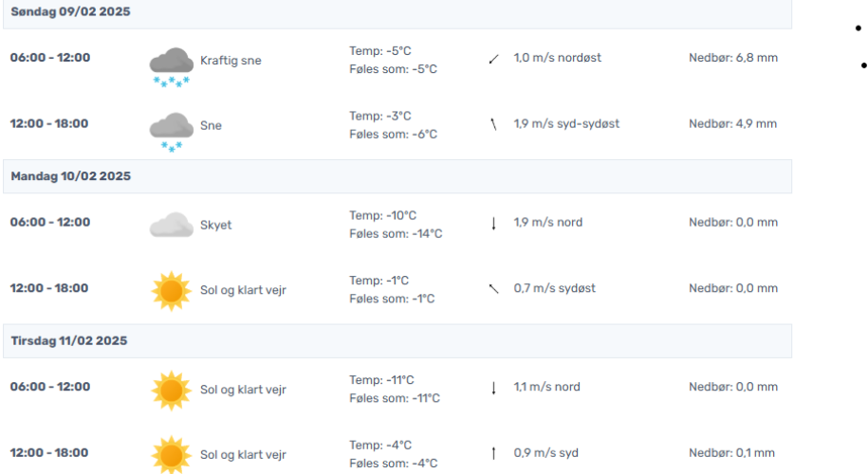868x474 pixels.
Task: Click the Nedbør: 6,8 mm value
Action: (732, 58)
